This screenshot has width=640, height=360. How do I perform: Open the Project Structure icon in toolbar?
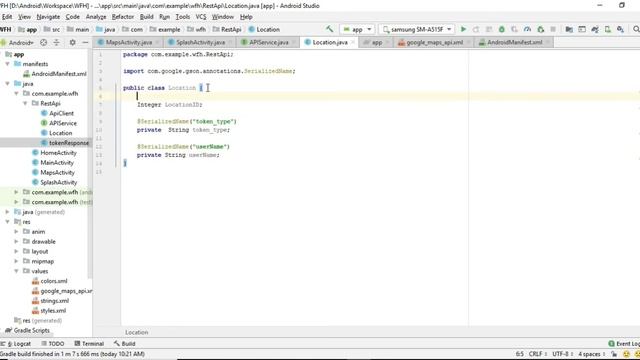tap(569, 29)
